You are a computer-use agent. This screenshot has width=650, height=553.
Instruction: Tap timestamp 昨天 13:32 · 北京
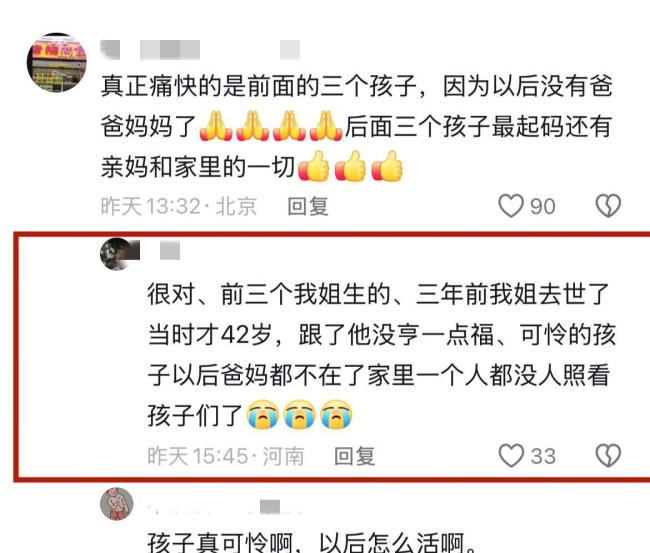coord(179,206)
